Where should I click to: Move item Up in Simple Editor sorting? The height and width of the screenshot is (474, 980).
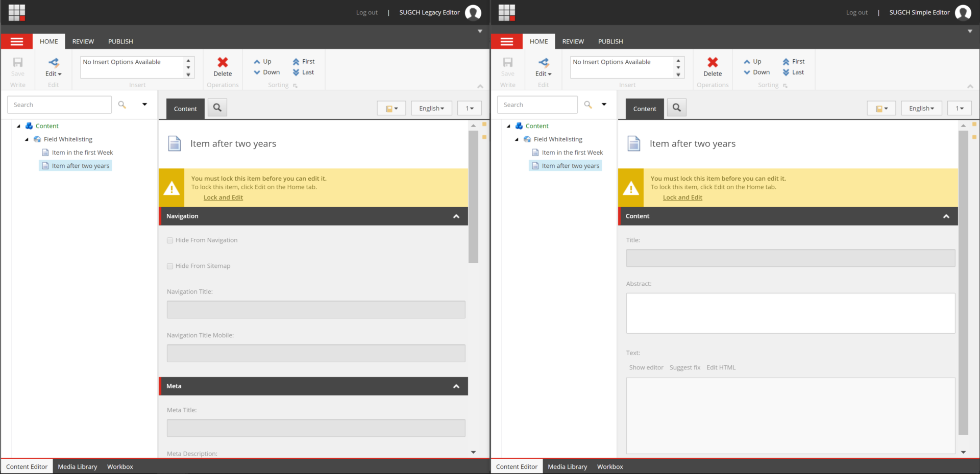point(752,61)
